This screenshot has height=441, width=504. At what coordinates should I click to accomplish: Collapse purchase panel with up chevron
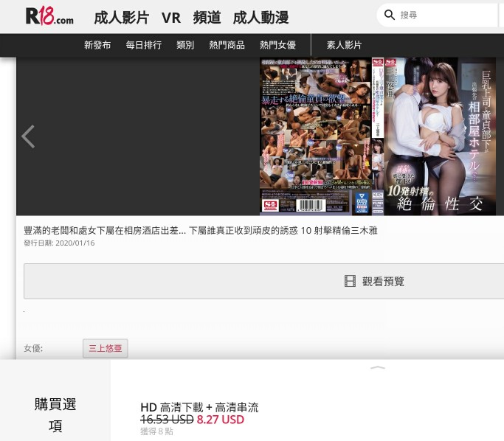(x=378, y=367)
